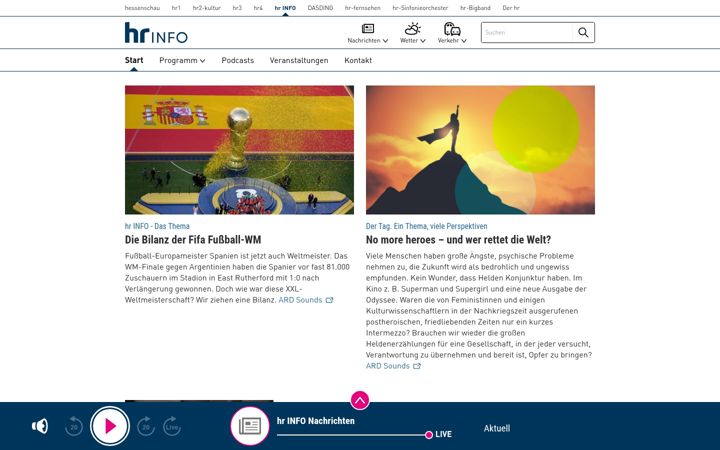Expand the Nachrichten dropdown chevron
The height and width of the screenshot is (450, 720).
385,41
